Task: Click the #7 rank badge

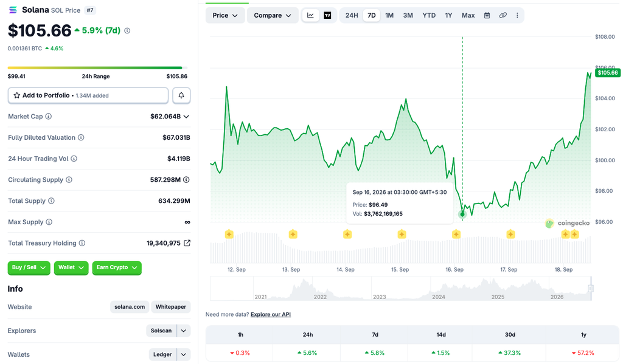Action: pos(90,10)
